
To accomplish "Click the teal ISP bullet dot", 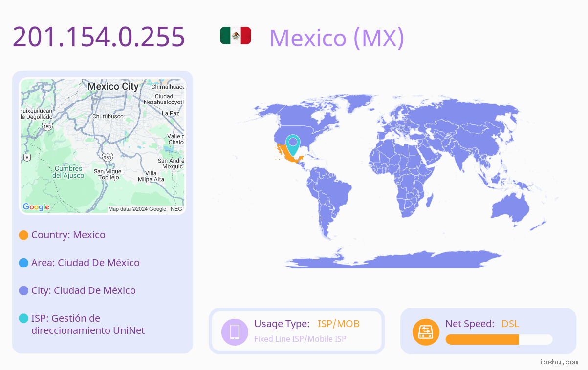I will (23, 318).
